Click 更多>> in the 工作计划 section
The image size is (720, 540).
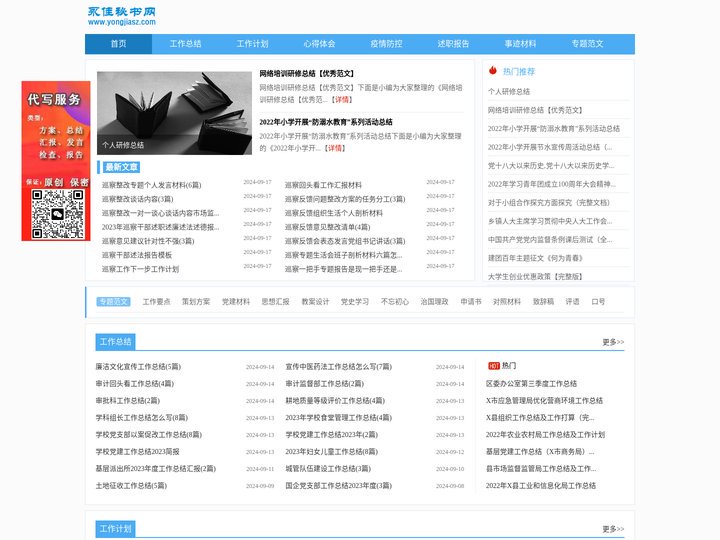[613, 529]
